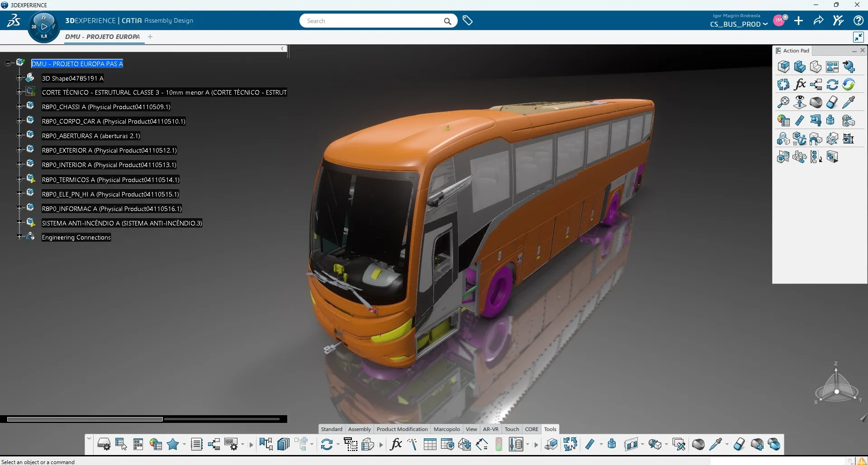Select the eraser tool in Action Pad
Viewport: 868px width, 465px height.
click(833, 102)
